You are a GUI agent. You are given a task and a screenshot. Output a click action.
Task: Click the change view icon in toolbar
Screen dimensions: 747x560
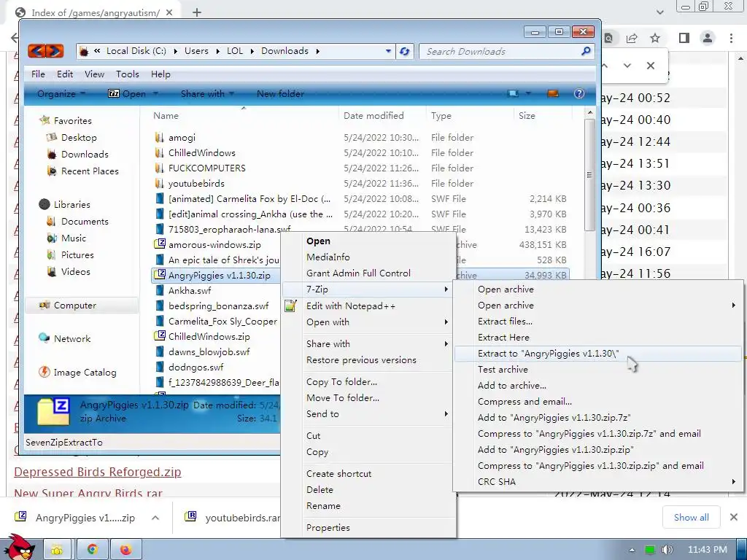(514, 93)
